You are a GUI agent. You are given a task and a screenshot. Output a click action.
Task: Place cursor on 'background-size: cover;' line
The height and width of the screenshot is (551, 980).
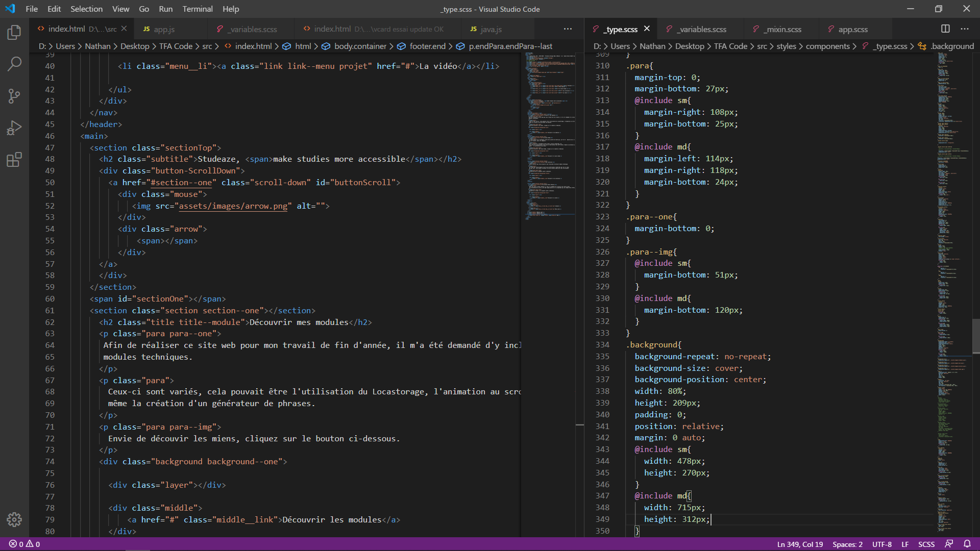[x=689, y=368]
